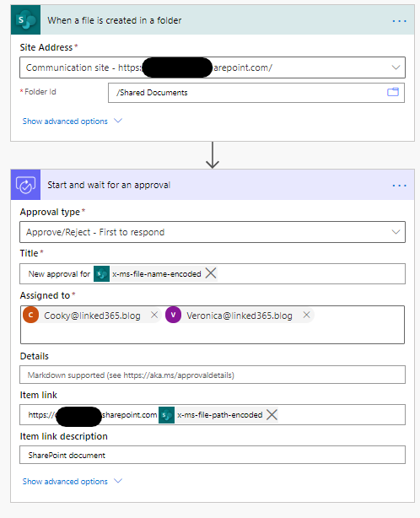The height and width of the screenshot is (518, 420).
Task: Show advanced options in the approval card
Action: [x=72, y=482]
